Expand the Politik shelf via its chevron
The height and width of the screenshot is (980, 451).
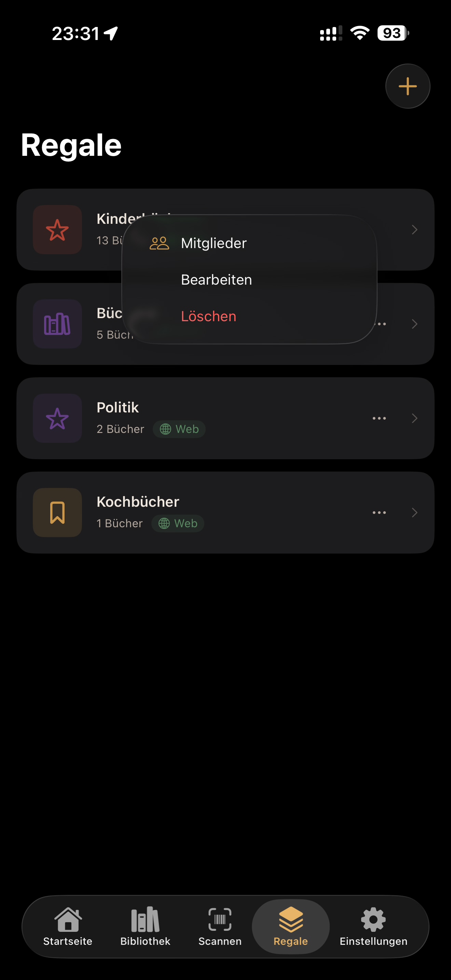click(x=414, y=418)
